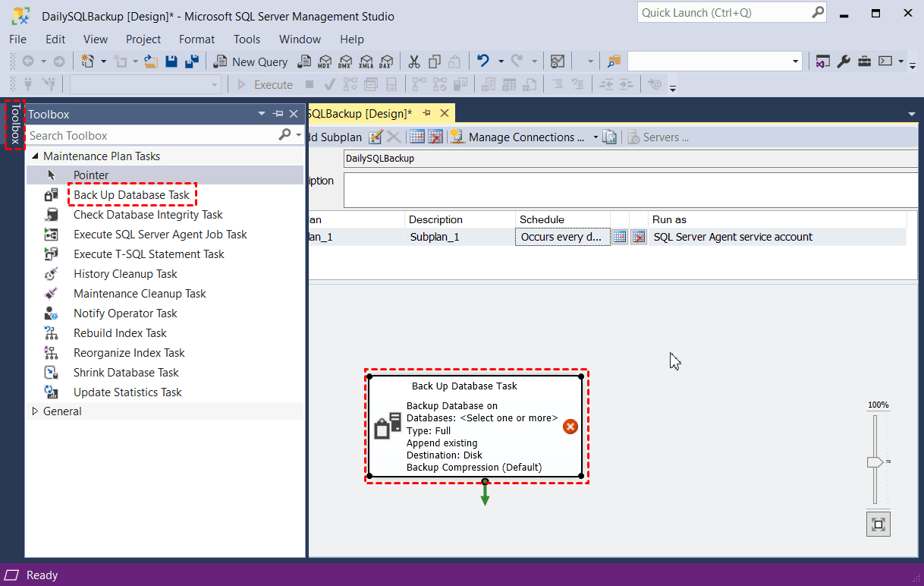This screenshot has width=924, height=586.
Task: Select Reorganize Index Task
Action: point(165,353)
